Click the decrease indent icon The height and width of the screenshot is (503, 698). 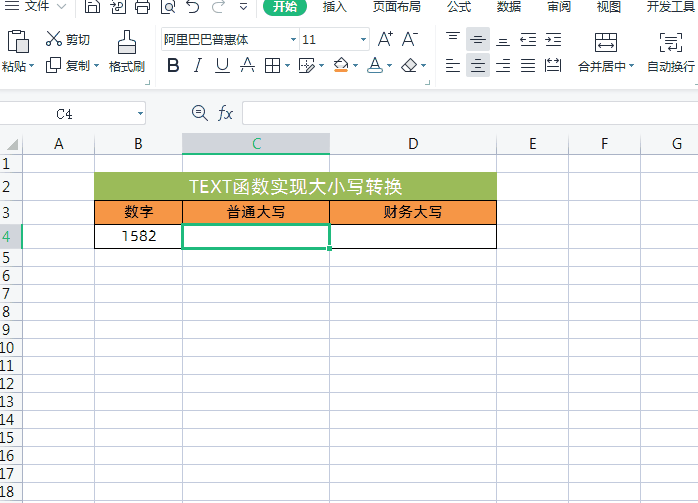click(528, 39)
